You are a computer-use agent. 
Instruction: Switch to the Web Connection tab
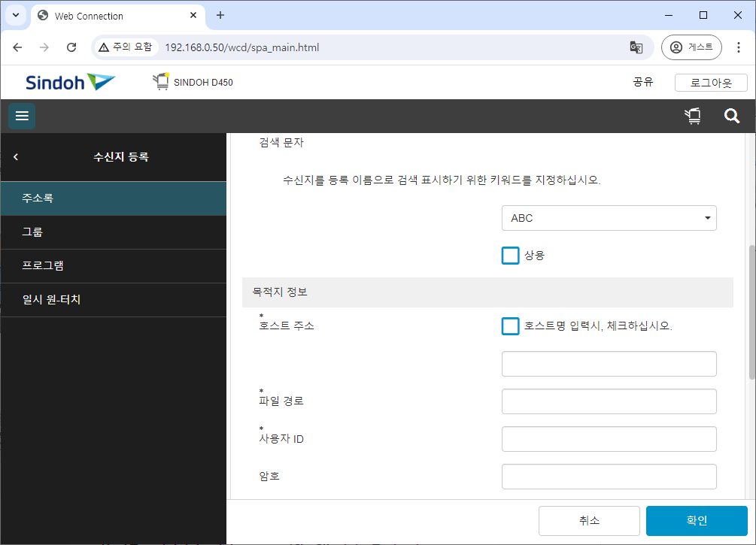click(x=118, y=16)
